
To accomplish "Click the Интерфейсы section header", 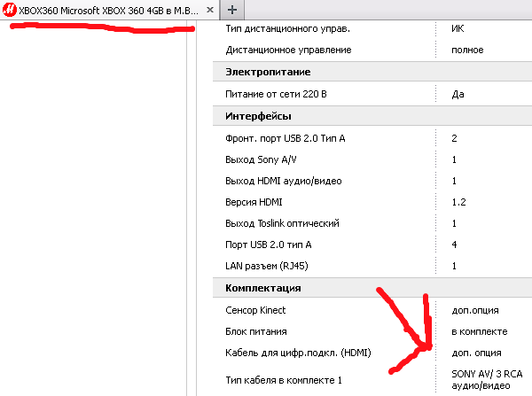I will 259,116.
